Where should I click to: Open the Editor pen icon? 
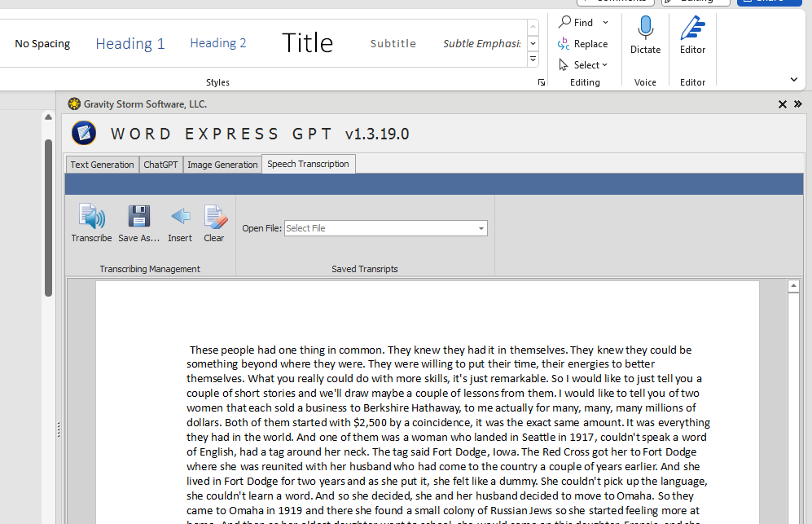pyautogui.click(x=692, y=28)
